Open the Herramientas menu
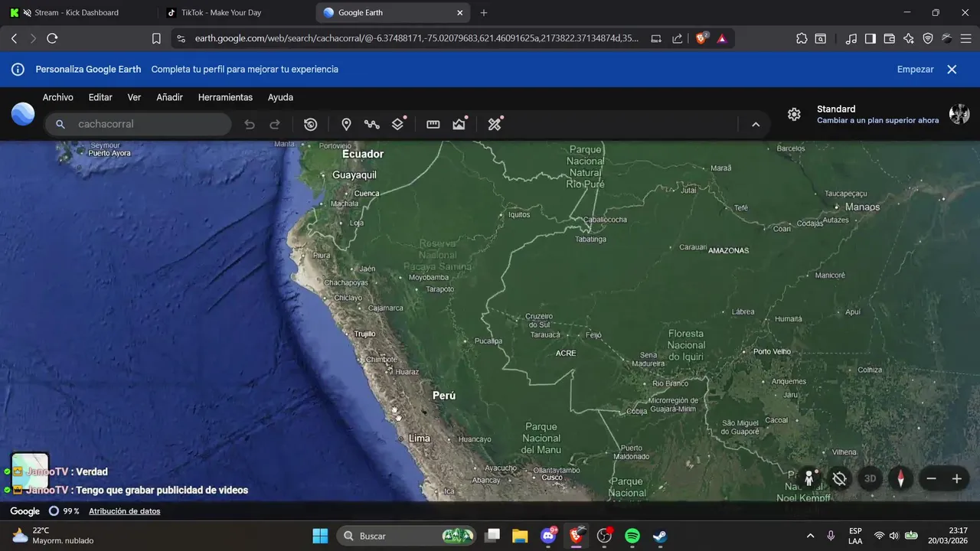Viewport: 980px width, 551px height. tap(225, 97)
